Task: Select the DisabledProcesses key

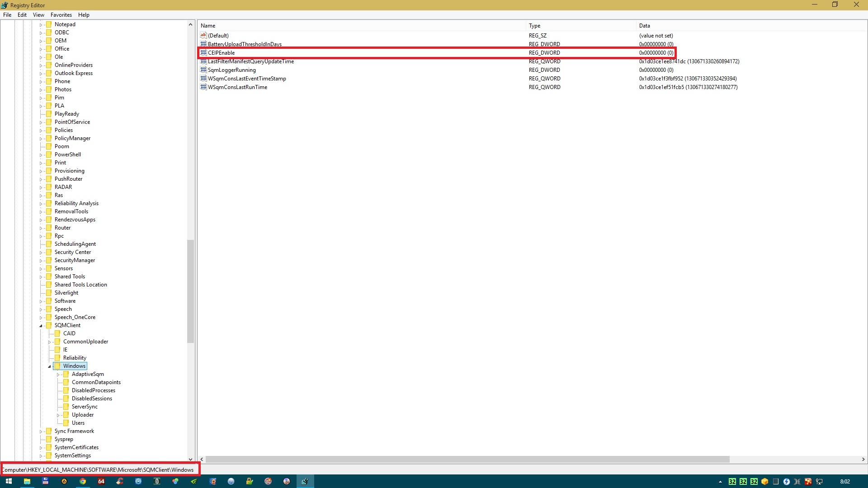Action: [93, 390]
